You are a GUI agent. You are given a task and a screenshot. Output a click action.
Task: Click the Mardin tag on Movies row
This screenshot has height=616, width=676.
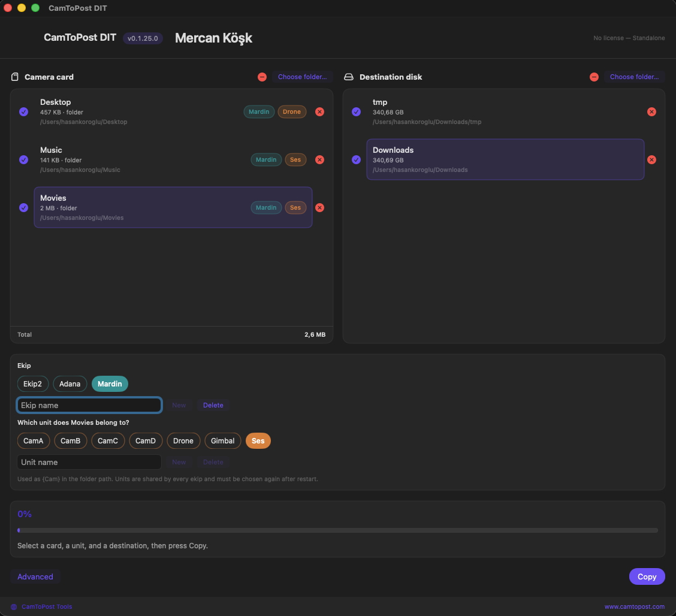266,207
